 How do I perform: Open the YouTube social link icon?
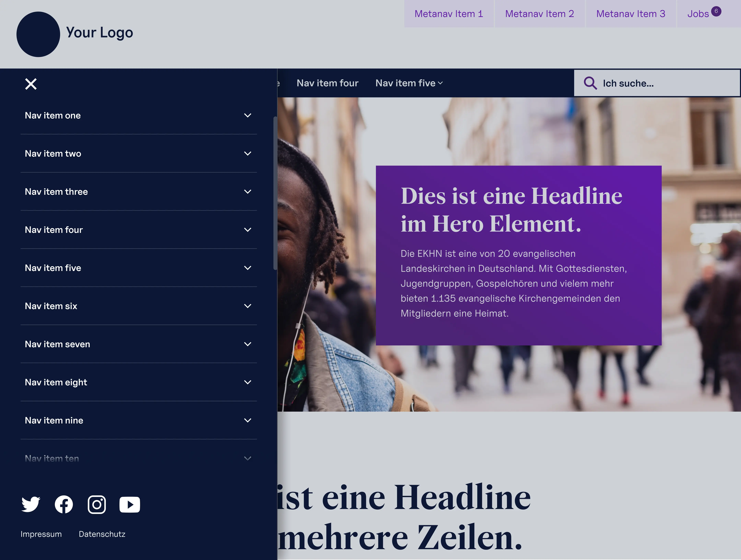pyautogui.click(x=130, y=504)
